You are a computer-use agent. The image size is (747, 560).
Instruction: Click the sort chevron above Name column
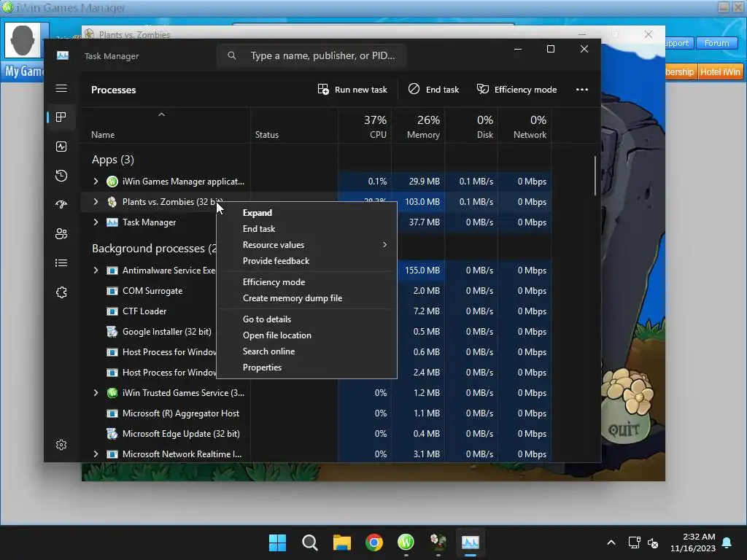(161, 114)
